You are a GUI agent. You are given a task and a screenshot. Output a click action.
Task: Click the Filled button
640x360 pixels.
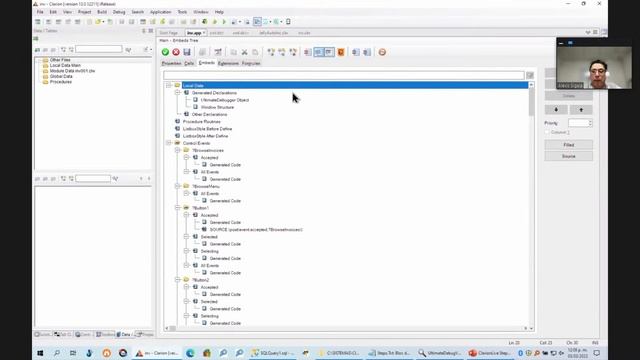pos(569,145)
